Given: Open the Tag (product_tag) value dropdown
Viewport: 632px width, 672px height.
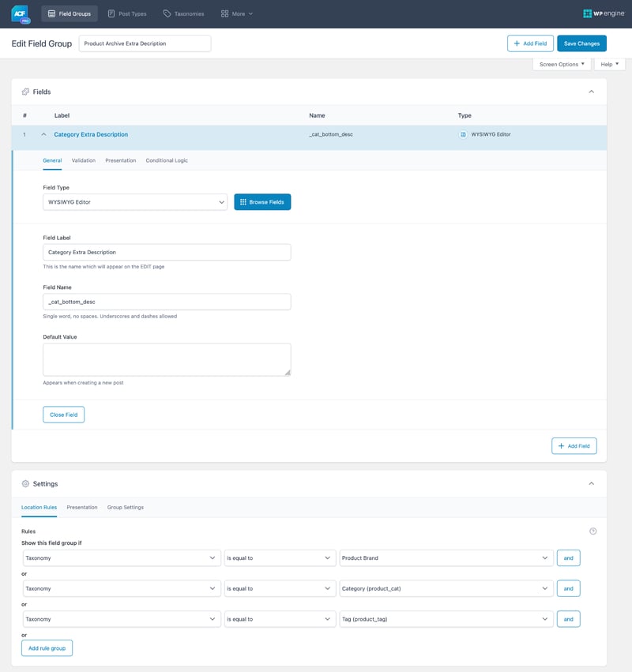Looking at the screenshot, I should (x=446, y=619).
